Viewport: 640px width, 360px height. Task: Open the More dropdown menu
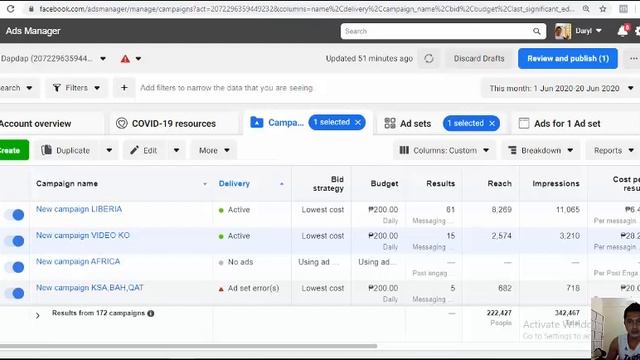click(214, 150)
